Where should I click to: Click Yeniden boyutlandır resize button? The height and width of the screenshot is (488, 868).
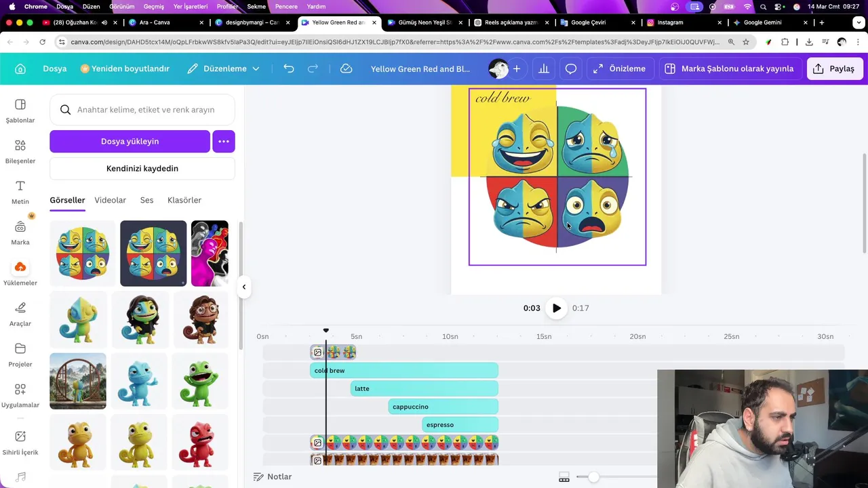125,68
